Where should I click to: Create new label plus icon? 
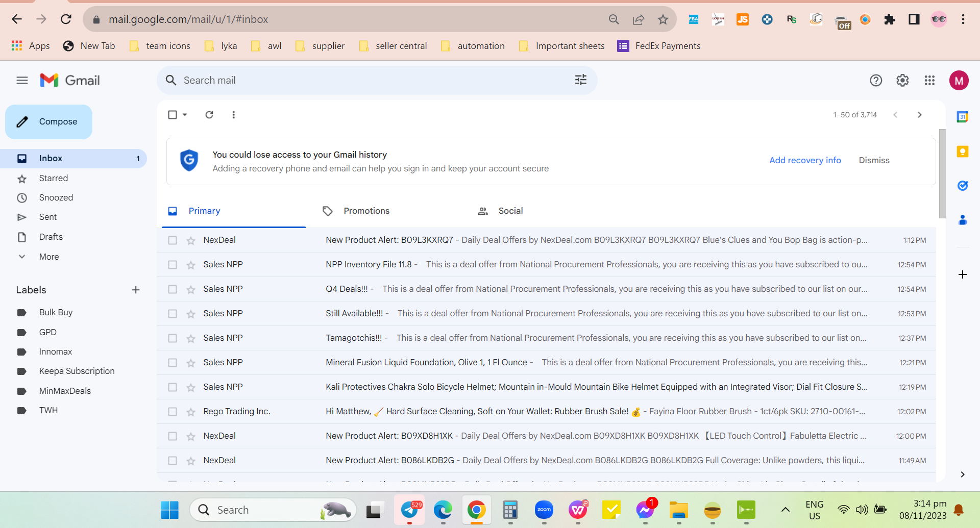[x=136, y=290]
